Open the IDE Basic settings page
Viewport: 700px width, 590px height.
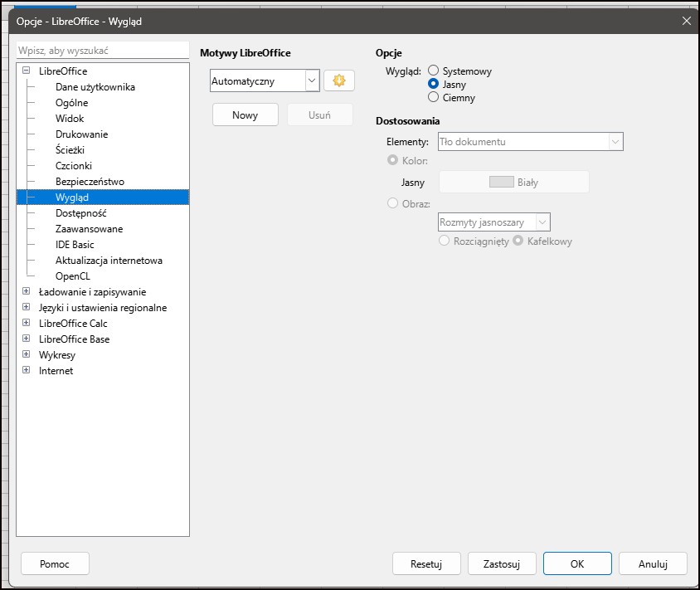coord(75,245)
